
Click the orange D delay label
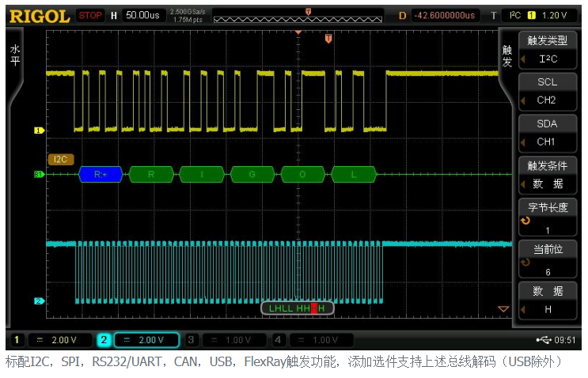pyautogui.click(x=402, y=16)
